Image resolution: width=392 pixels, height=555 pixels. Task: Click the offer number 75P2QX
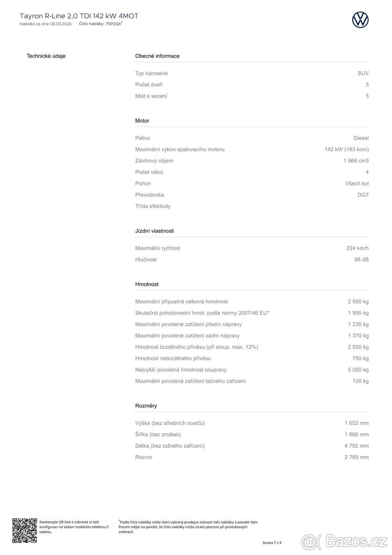[x=113, y=23]
